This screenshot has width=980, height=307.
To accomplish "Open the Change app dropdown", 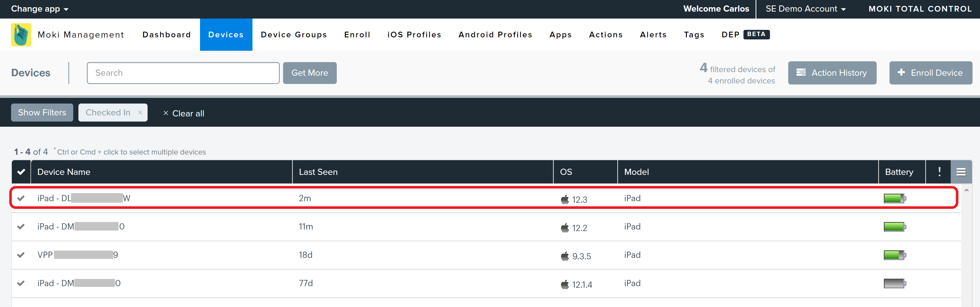I will coord(40,9).
